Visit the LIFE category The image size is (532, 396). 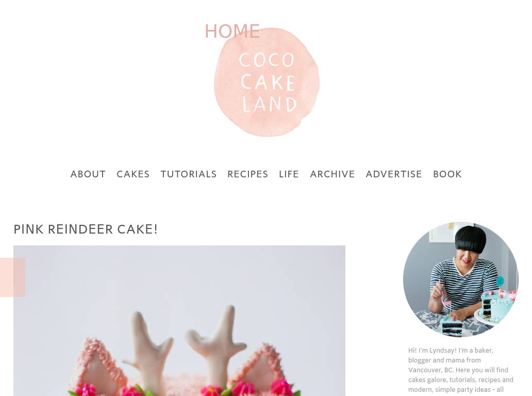pyautogui.click(x=289, y=174)
